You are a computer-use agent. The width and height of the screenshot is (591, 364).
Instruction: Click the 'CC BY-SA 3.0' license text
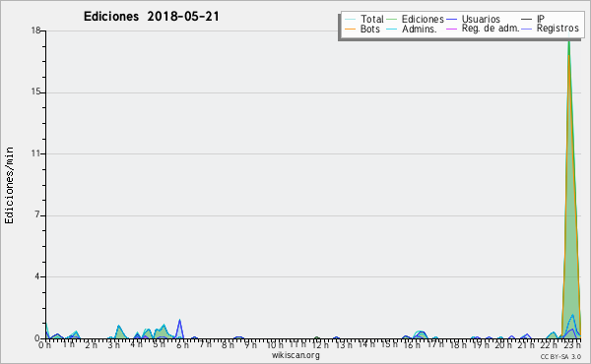[x=560, y=356]
